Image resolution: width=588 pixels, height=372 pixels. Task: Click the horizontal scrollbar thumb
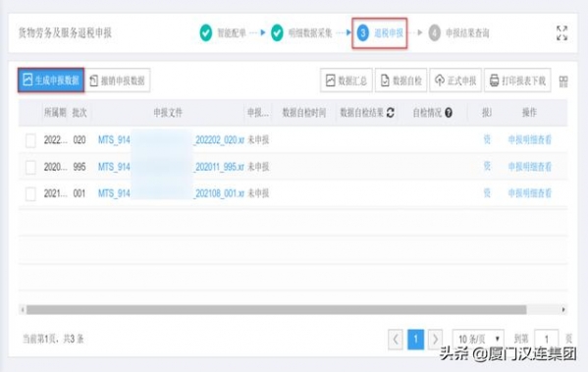(277, 310)
